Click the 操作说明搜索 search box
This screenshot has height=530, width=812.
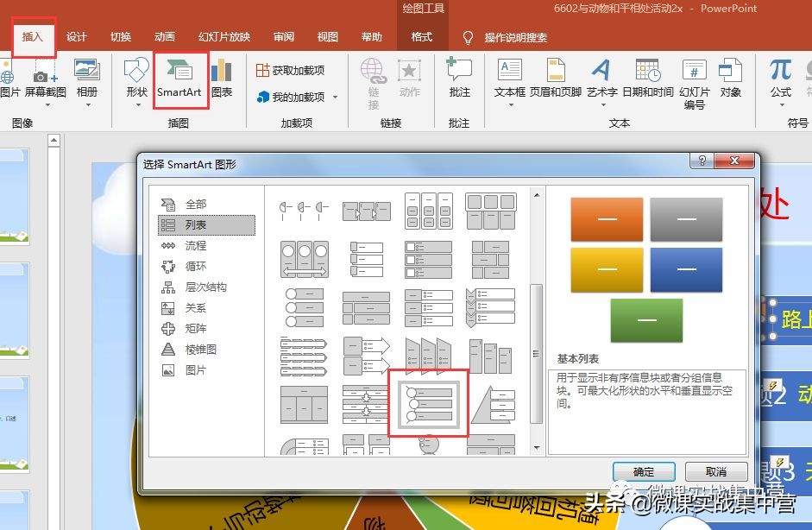coord(515,37)
